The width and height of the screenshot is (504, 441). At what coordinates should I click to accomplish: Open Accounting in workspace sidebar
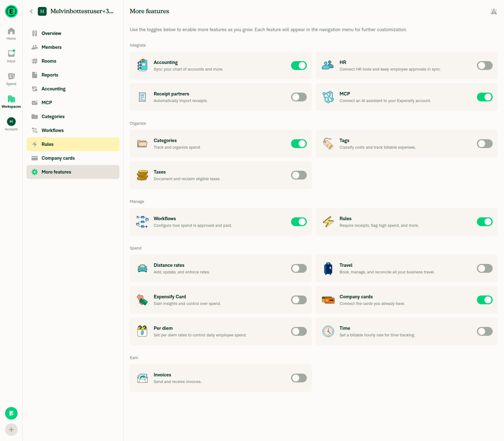pyautogui.click(x=73, y=89)
